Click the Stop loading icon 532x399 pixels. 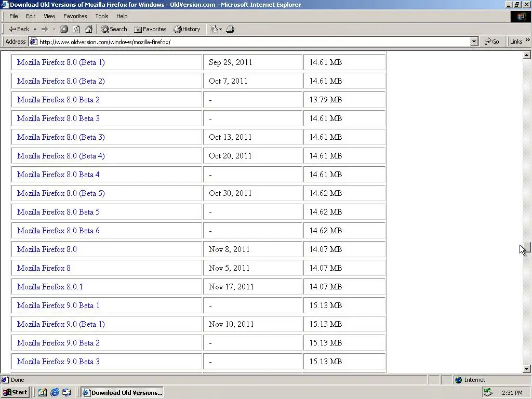point(64,29)
